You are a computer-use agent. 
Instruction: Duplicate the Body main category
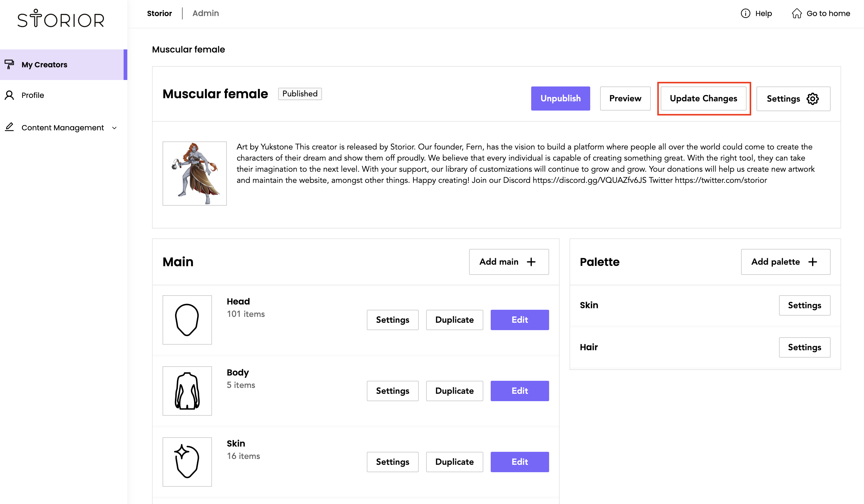point(454,391)
